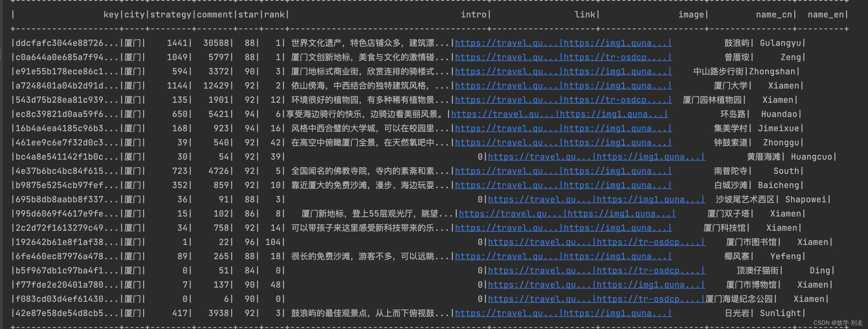Click the intro text starting 很长的免费沙滩

370,256
